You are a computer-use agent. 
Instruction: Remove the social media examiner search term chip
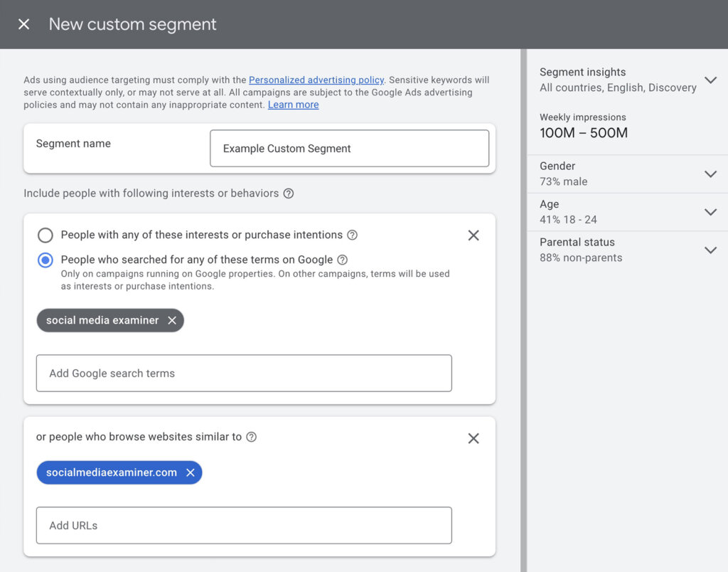click(172, 320)
